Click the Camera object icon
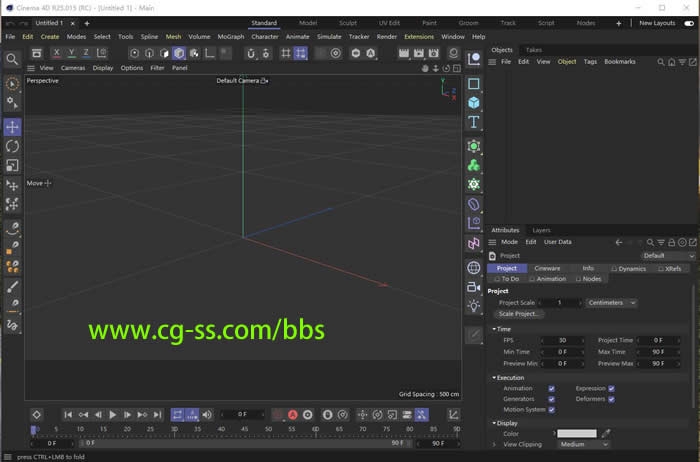The width and height of the screenshot is (700, 462). 474,286
